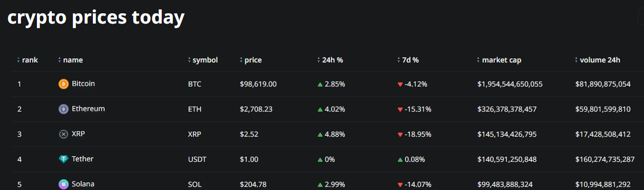Viewport: 644px width, 190px height.
Task: Click Solana's -14.07% 7d change
Action: coord(415,184)
